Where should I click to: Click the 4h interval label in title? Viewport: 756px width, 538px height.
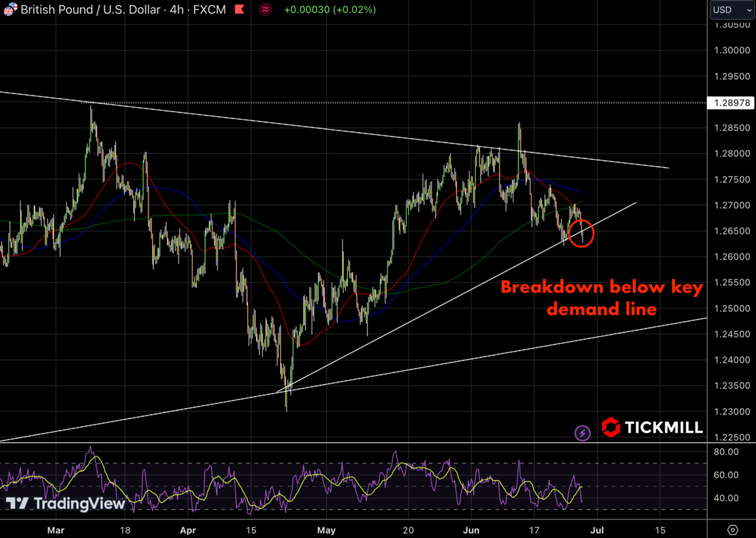pyautogui.click(x=177, y=9)
